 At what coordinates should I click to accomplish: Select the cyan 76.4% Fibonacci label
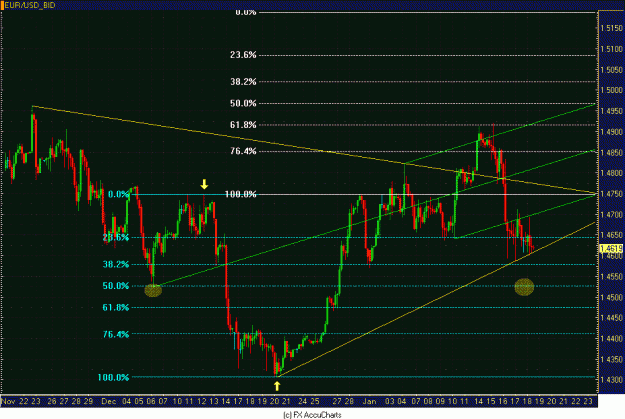click(x=116, y=334)
